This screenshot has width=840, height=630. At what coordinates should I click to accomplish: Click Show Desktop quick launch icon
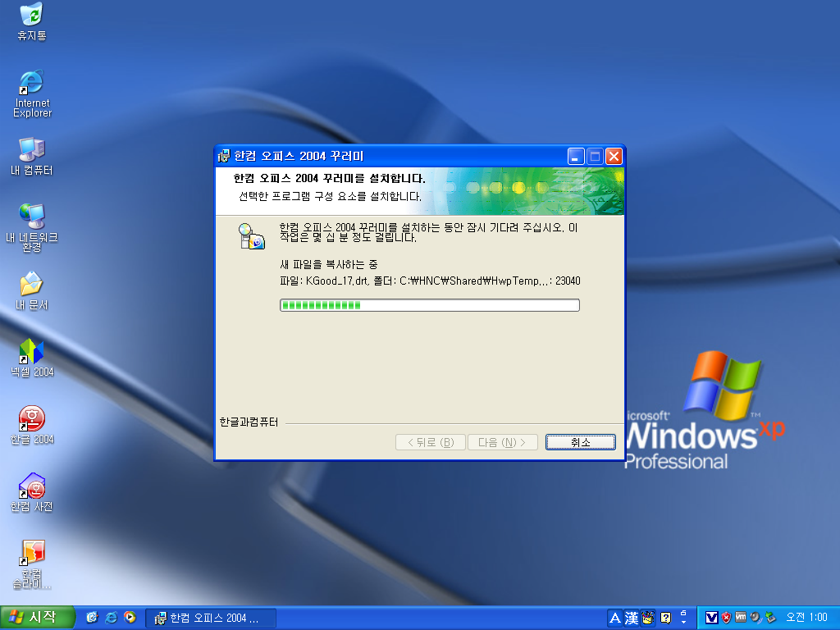[x=92, y=618]
